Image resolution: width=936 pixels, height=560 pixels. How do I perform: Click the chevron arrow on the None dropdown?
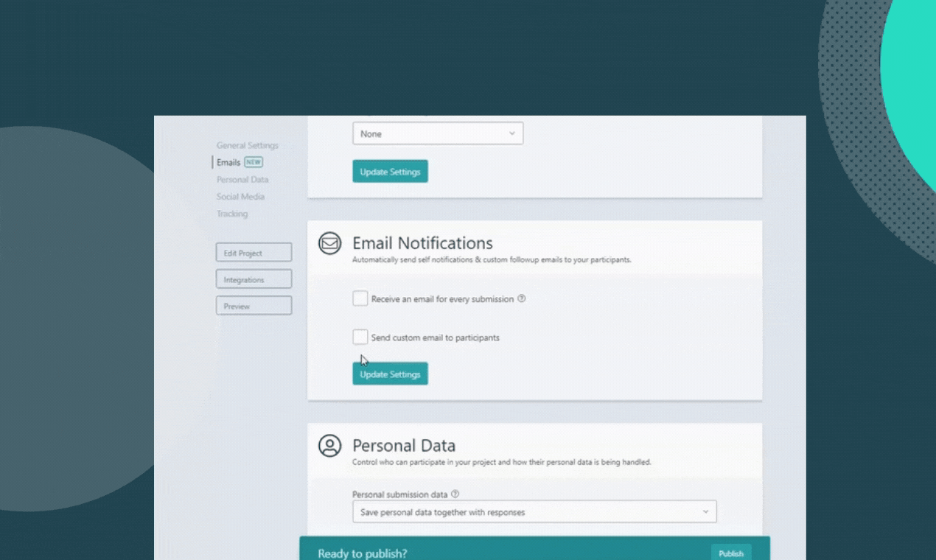[x=512, y=133]
